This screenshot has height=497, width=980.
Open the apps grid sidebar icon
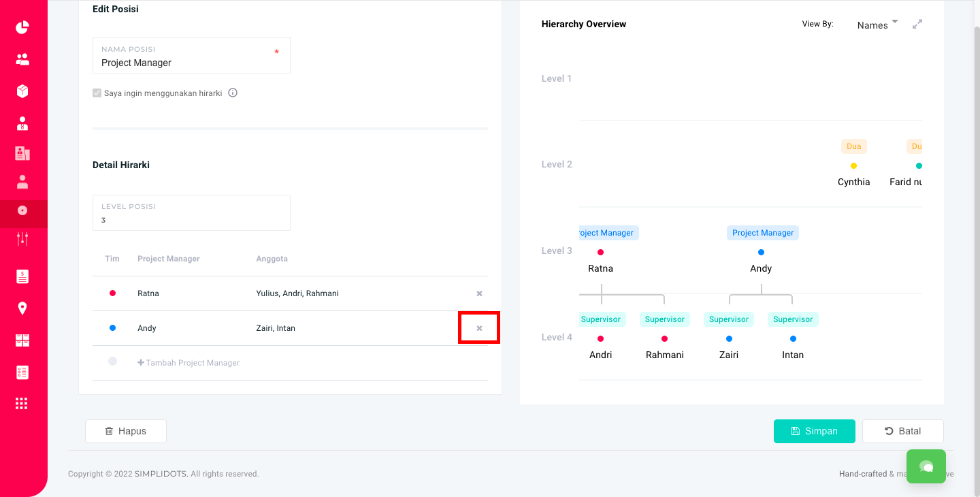(x=22, y=404)
